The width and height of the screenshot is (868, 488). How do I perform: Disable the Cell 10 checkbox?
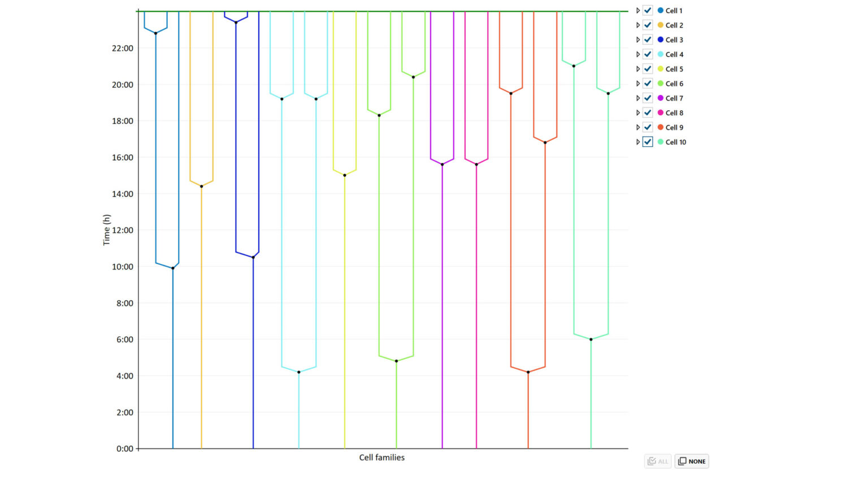pyautogui.click(x=648, y=142)
